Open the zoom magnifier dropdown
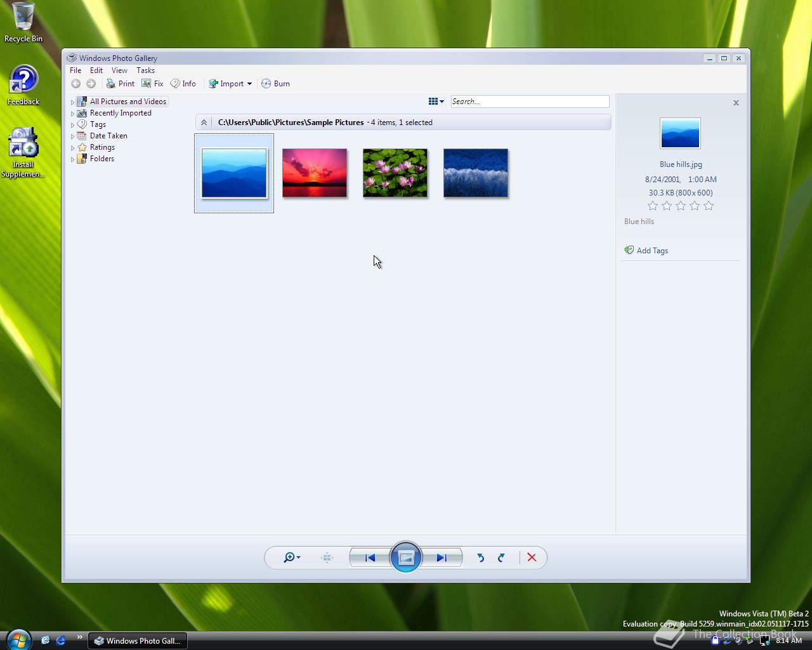Image resolution: width=812 pixels, height=650 pixels. 292,557
